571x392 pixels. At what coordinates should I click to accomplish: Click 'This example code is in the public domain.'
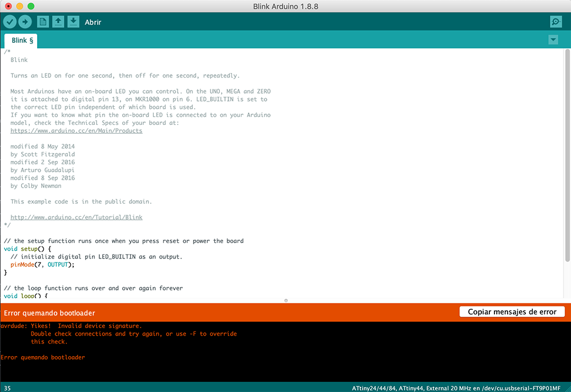(x=81, y=201)
